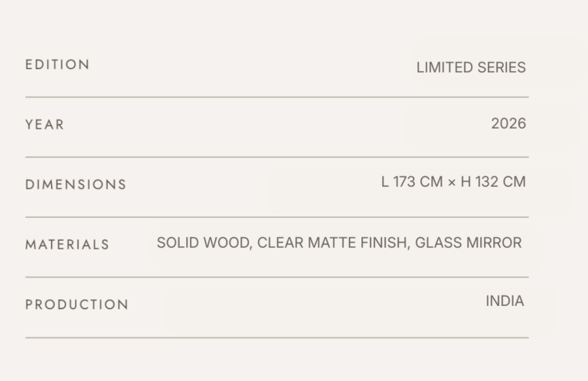Click the multiplication sign between dimensions
Screen dimensions: 588x381
tap(452, 183)
